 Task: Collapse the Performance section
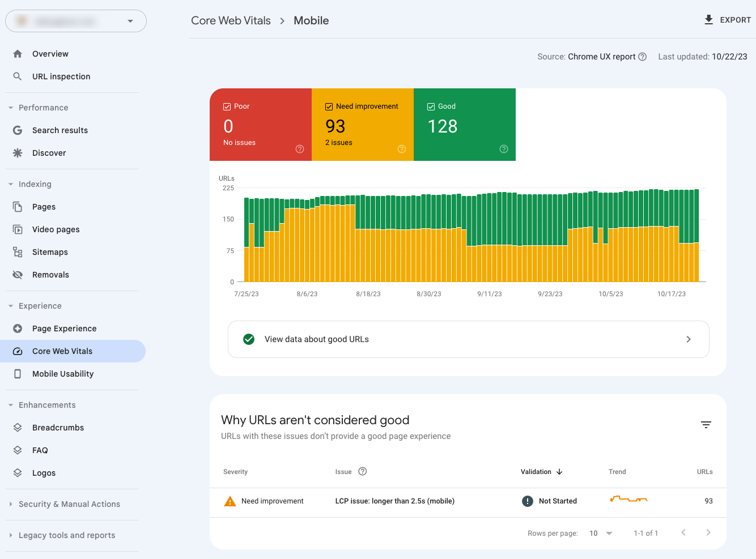tap(11, 108)
